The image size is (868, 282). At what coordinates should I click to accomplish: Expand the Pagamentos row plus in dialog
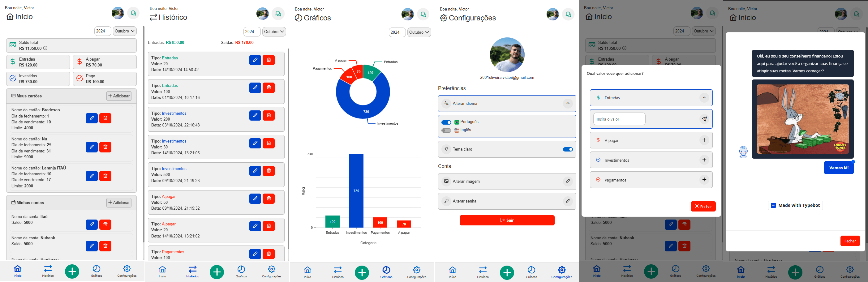[x=704, y=180]
